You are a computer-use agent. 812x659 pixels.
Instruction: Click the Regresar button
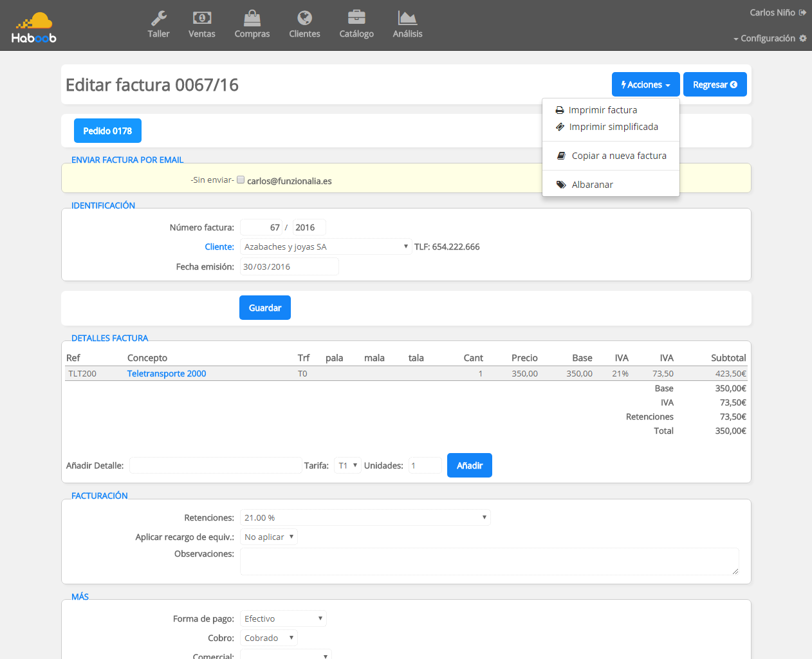(x=715, y=84)
